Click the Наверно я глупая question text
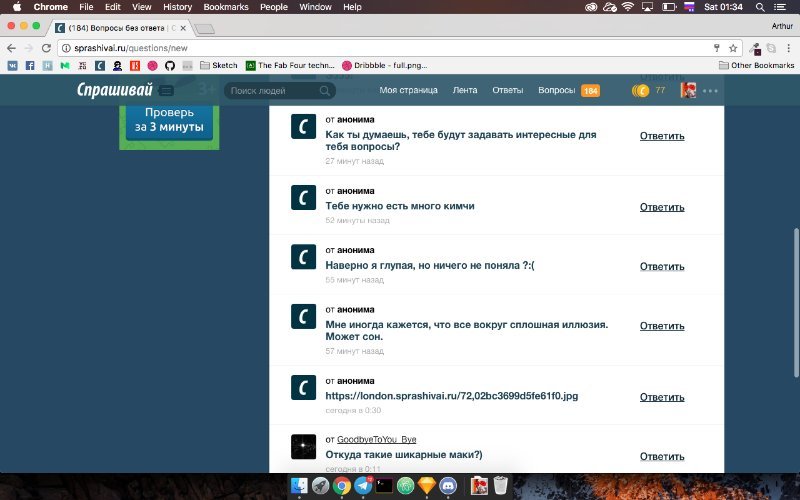 (430, 265)
